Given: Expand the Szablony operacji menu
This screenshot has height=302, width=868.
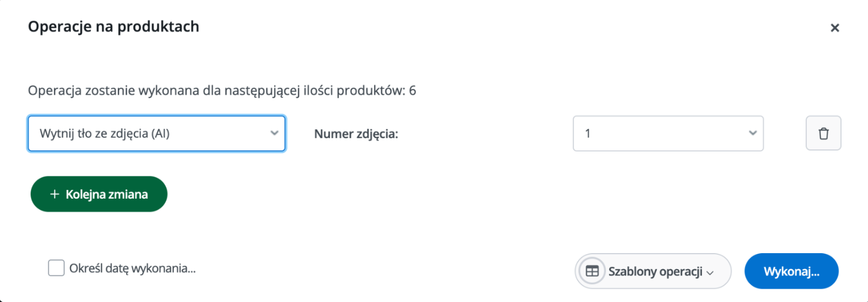Looking at the screenshot, I should pyautogui.click(x=653, y=271).
